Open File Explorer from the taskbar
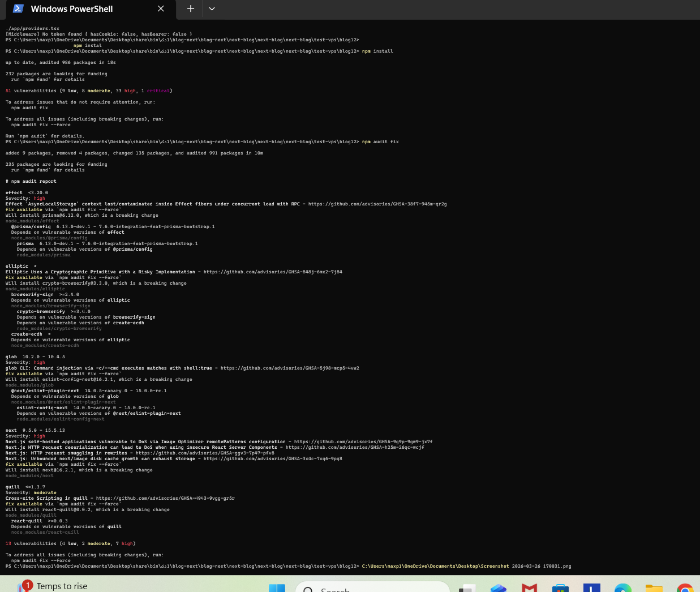The height and width of the screenshot is (592, 700). point(654,589)
